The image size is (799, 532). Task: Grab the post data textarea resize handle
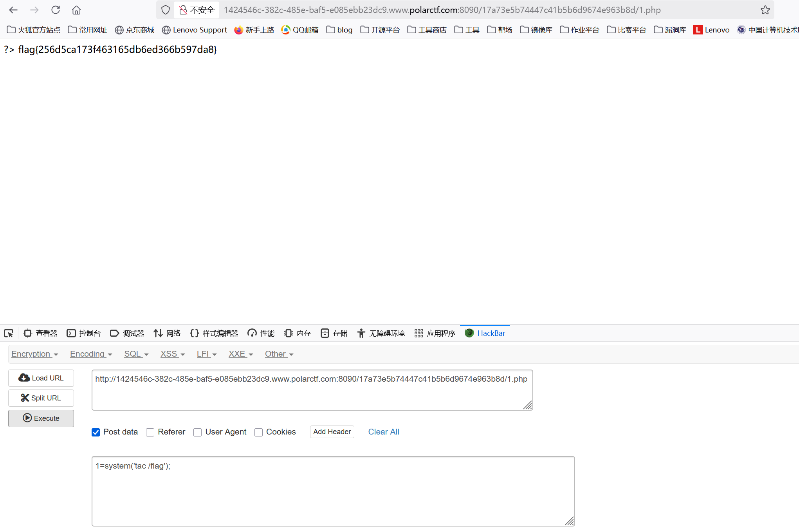[x=570, y=521]
